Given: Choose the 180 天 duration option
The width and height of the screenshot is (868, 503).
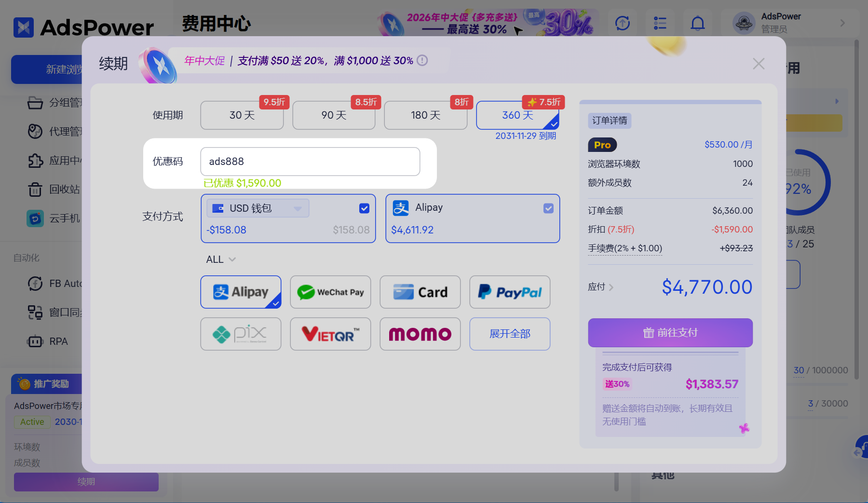Looking at the screenshot, I should [x=426, y=115].
